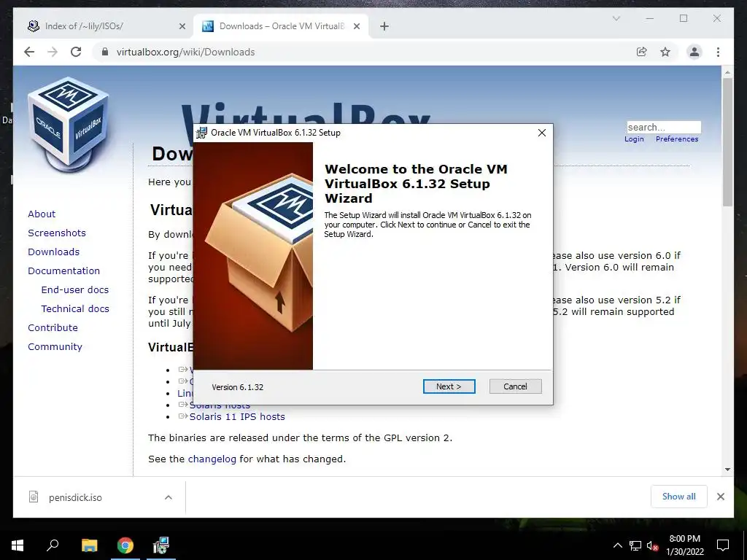Switch to the Index of /~lily/ISOs/ tab
This screenshot has width=747, height=560.
106,26
